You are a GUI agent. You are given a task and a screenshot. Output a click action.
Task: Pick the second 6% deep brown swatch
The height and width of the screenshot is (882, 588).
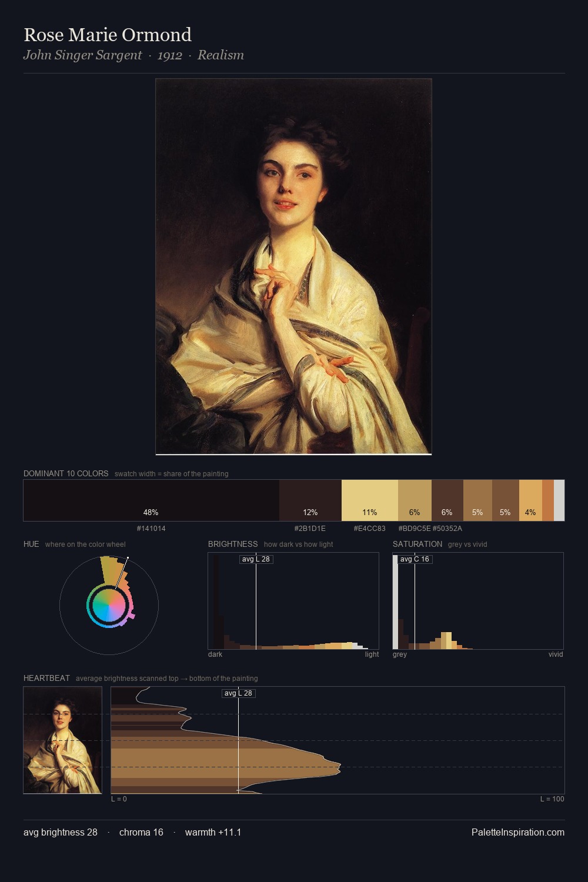coord(447,500)
